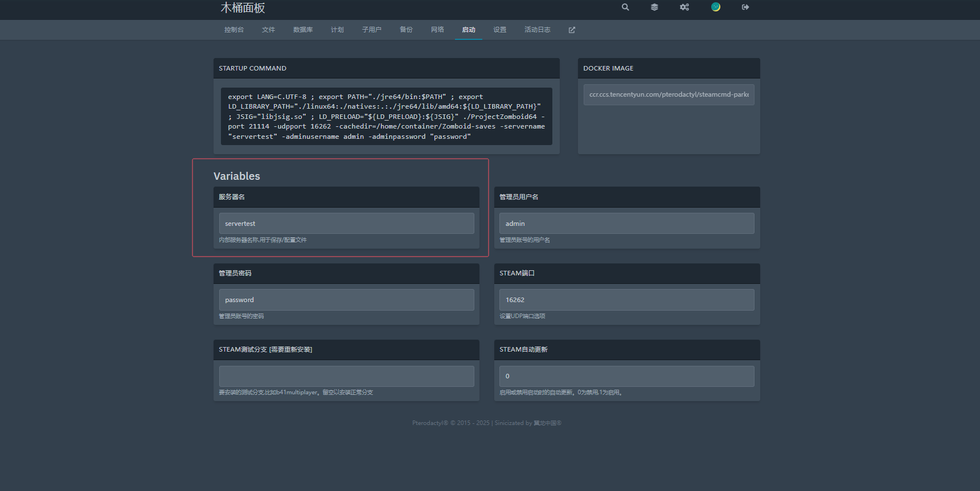980x491 pixels.
Task: Open the user account avatar
Action: click(716, 7)
